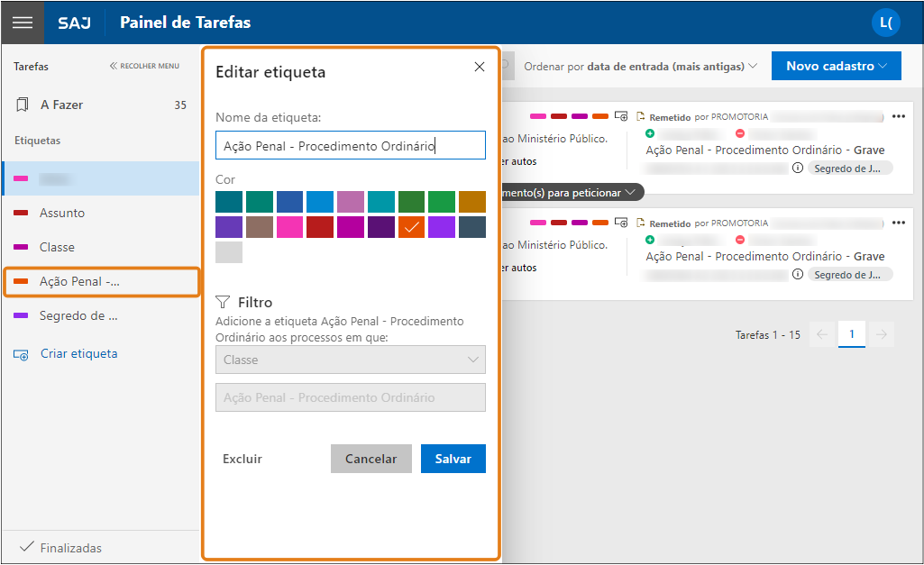Click the tag settings icon on first card

coord(620,116)
